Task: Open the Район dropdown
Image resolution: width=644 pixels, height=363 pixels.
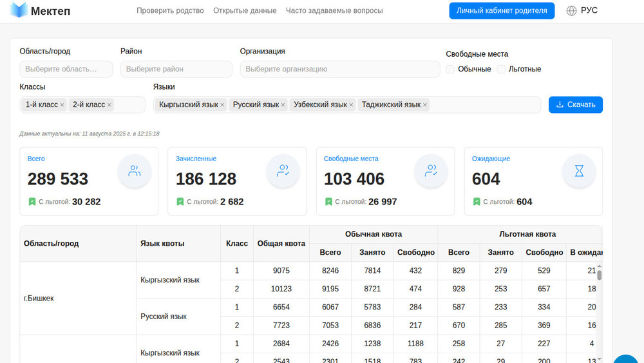Action: [176, 69]
